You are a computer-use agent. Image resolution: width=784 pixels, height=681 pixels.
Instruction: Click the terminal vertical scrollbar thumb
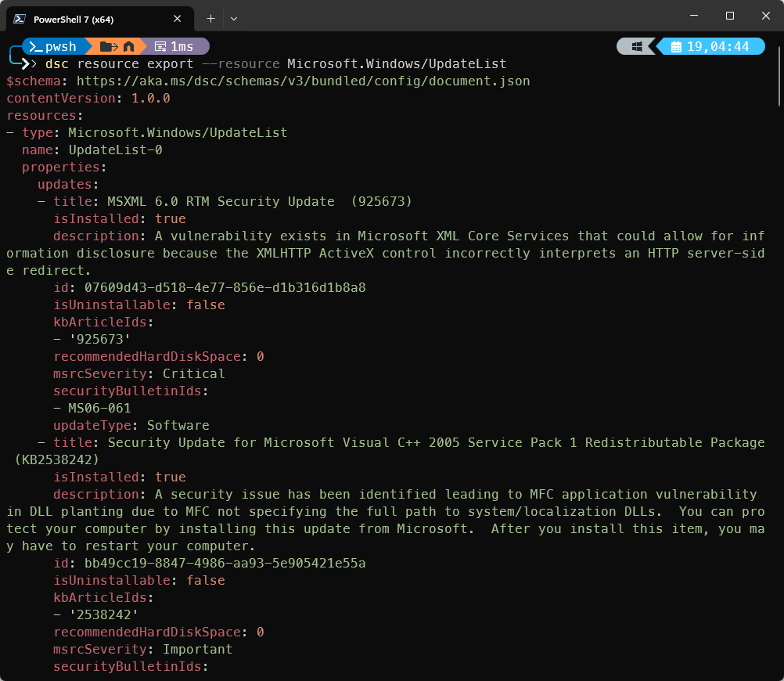[779, 77]
